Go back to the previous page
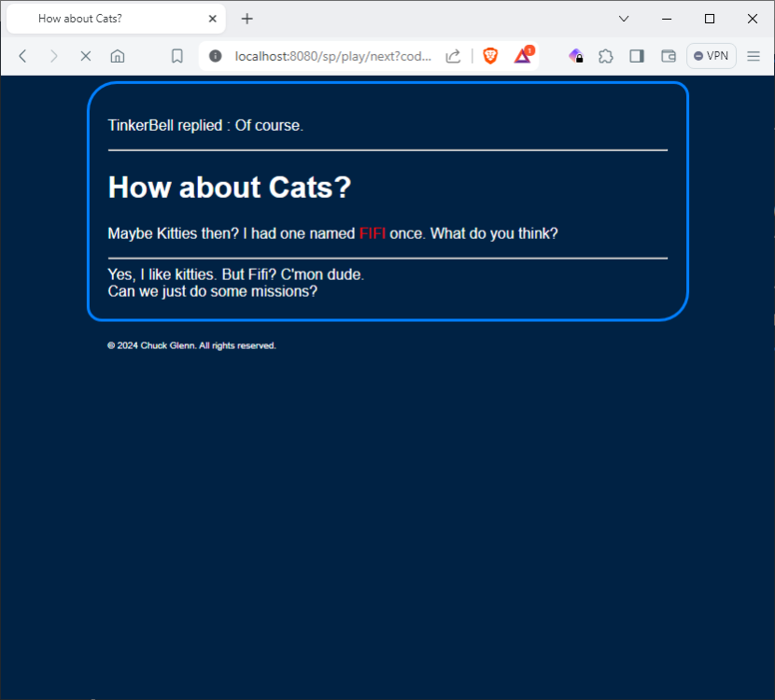 coord(23,56)
